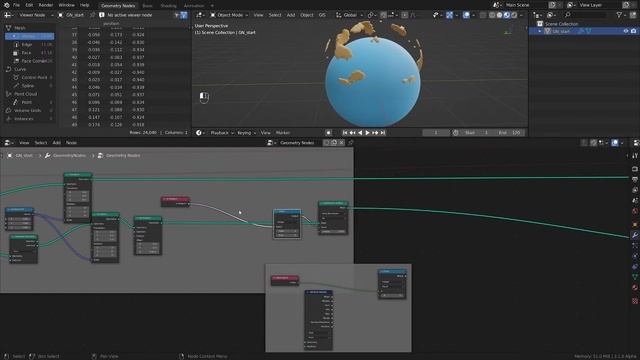The width and height of the screenshot is (640, 360).
Task: Switch to wireframe viewport shading
Action: pyautogui.click(x=492, y=15)
